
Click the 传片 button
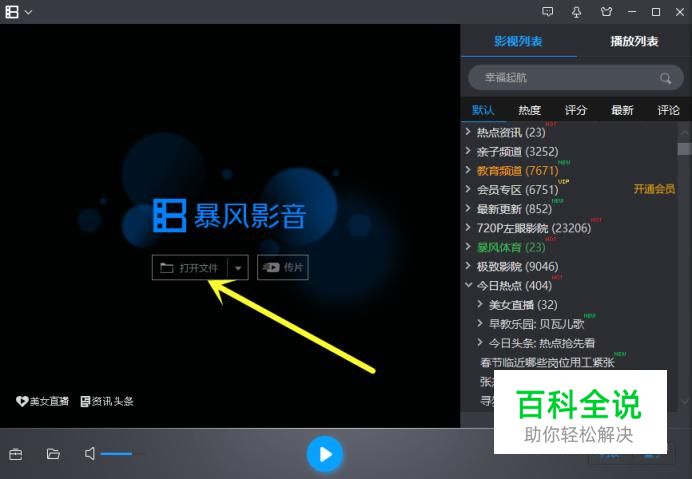click(283, 268)
